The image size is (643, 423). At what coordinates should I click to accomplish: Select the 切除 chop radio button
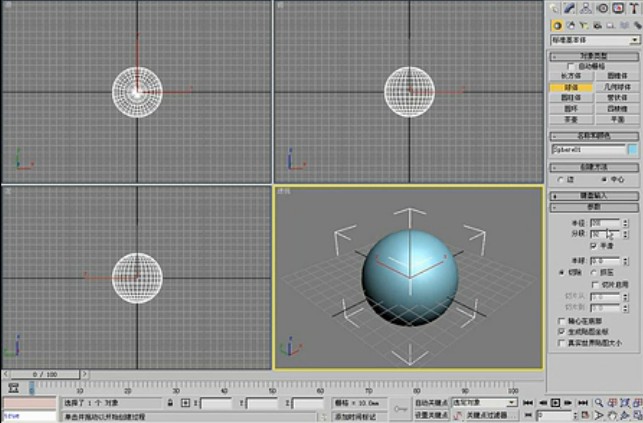(x=562, y=273)
